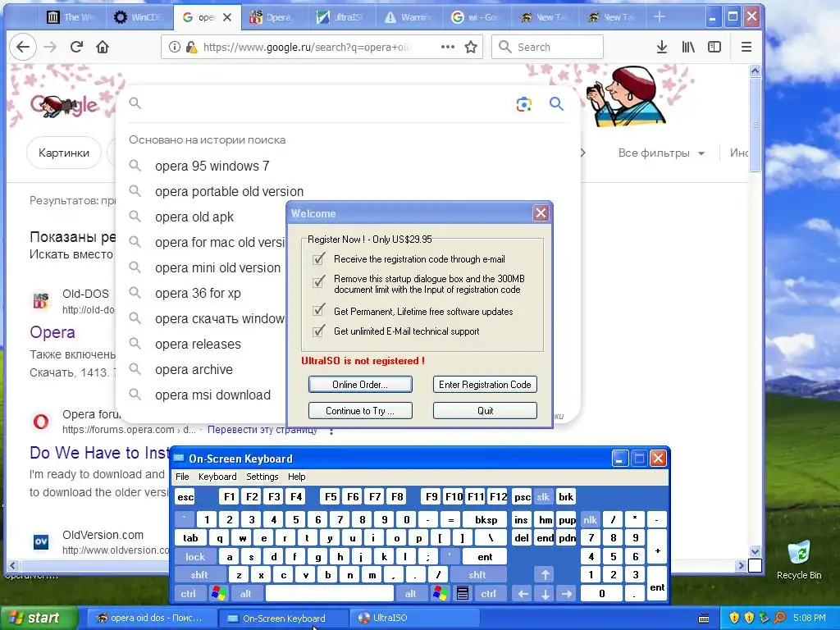Open a new Firefox tab with plus
840x630 pixels.
coord(660,17)
